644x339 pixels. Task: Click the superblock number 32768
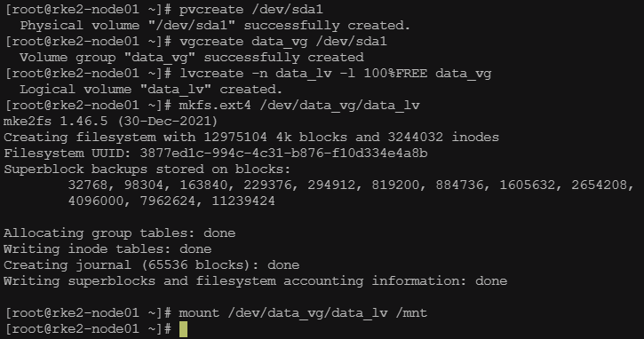point(91,185)
